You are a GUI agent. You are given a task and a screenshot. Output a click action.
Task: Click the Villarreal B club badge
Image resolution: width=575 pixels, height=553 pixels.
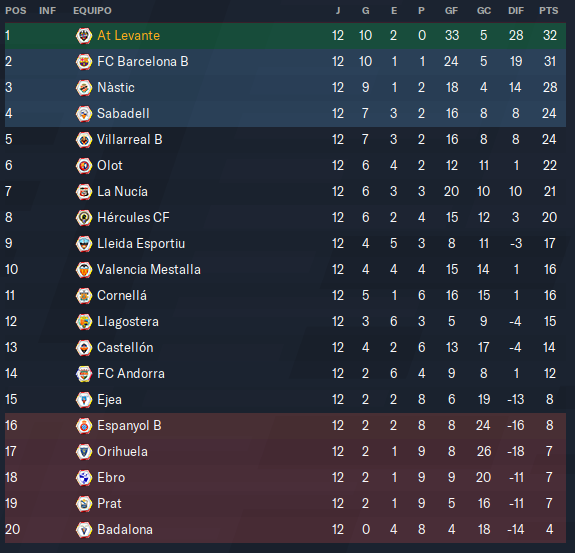(x=84, y=140)
